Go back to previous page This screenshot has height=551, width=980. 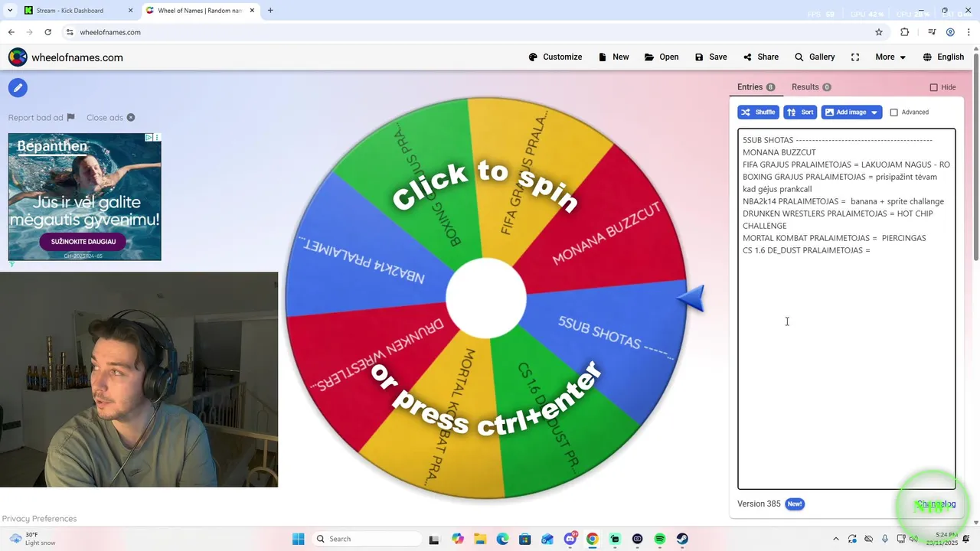[x=11, y=32]
